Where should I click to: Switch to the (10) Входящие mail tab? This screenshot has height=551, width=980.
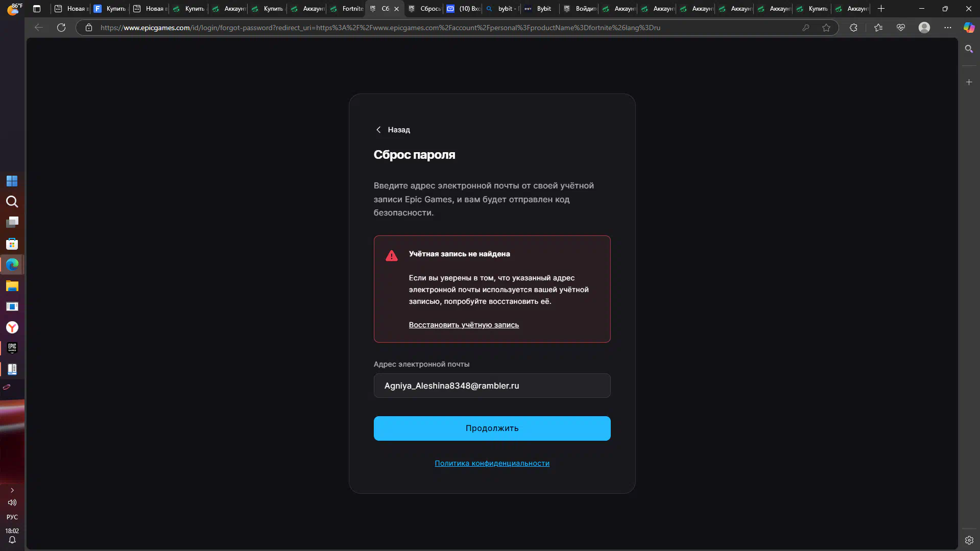pos(464,9)
